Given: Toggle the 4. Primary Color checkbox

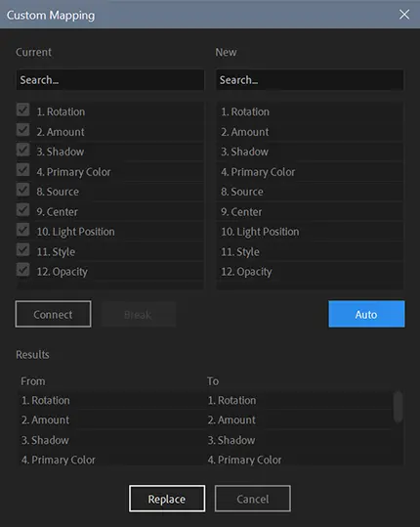Looking at the screenshot, I should tap(22, 170).
